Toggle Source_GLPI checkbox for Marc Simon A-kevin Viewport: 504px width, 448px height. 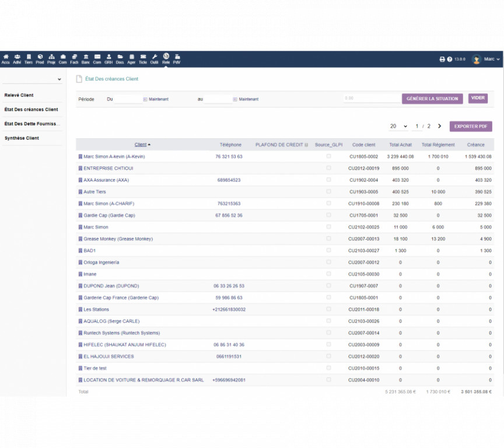pyautogui.click(x=328, y=156)
